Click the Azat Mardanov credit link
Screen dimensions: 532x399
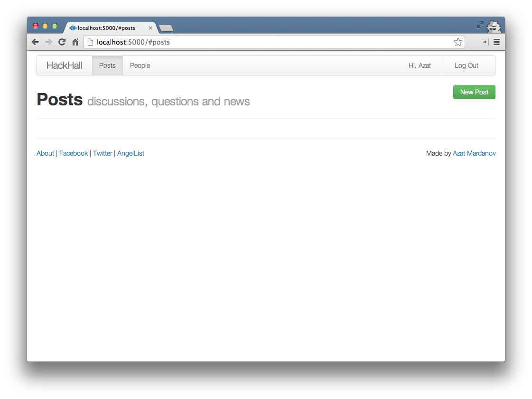pos(474,153)
